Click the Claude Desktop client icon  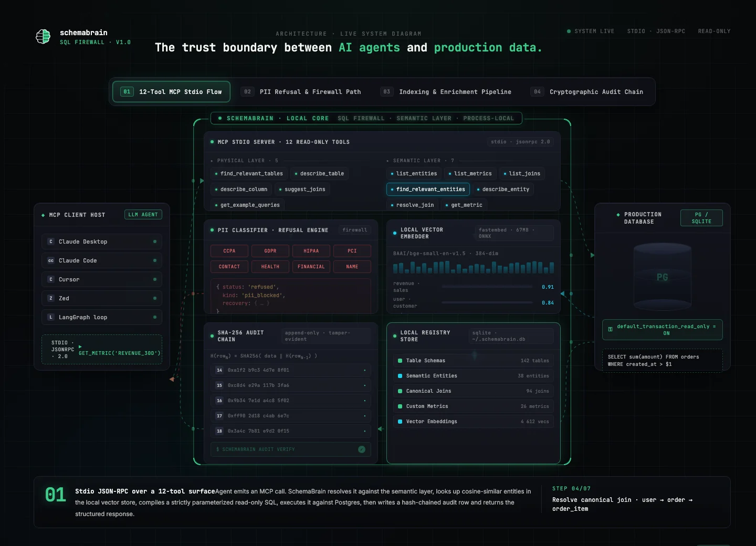coord(51,241)
